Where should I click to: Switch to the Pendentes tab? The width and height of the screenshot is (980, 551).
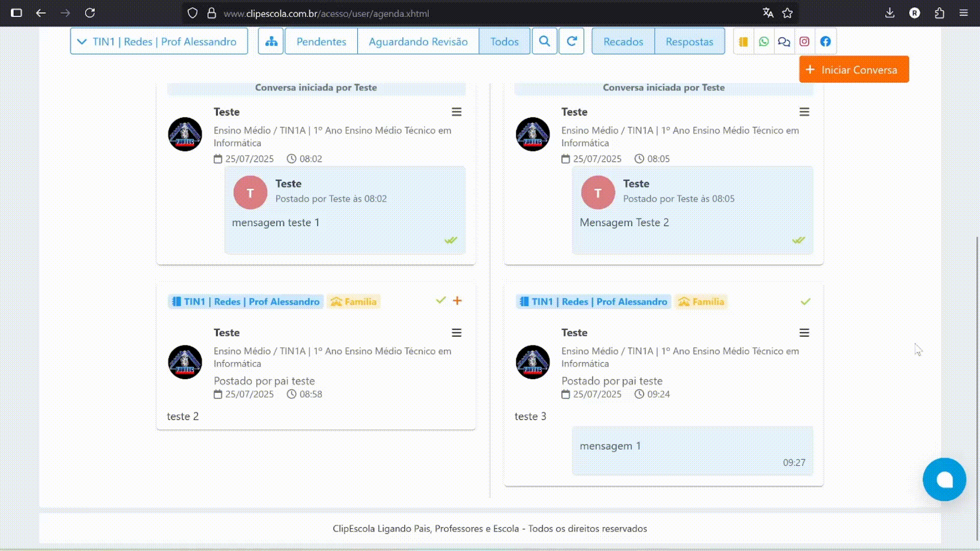click(x=321, y=41)
